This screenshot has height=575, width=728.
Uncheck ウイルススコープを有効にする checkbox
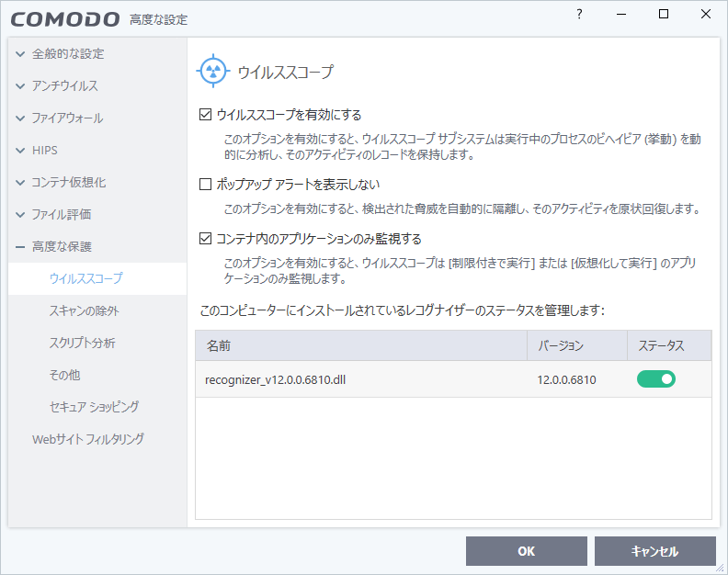click(205, 115)
